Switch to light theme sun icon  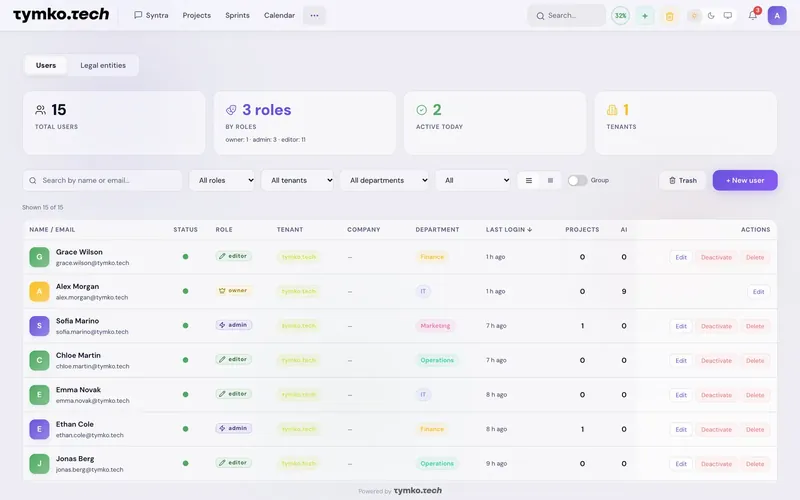(694, 16)
